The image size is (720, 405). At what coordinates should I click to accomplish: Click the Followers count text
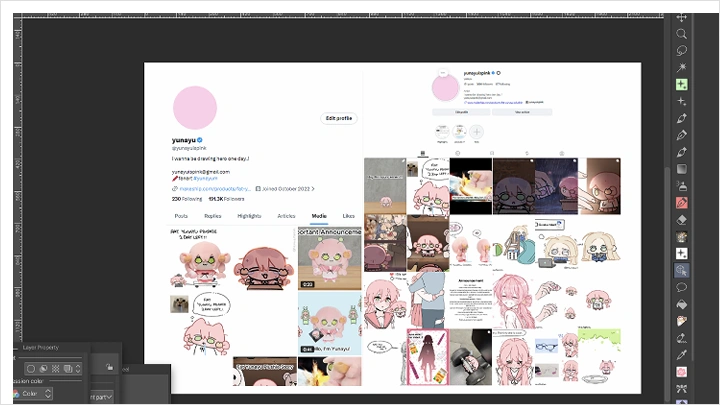226,199
